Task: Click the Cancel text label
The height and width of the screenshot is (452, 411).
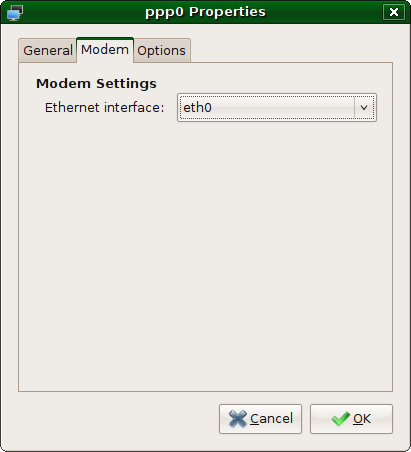Action: [x=271, y=419]
